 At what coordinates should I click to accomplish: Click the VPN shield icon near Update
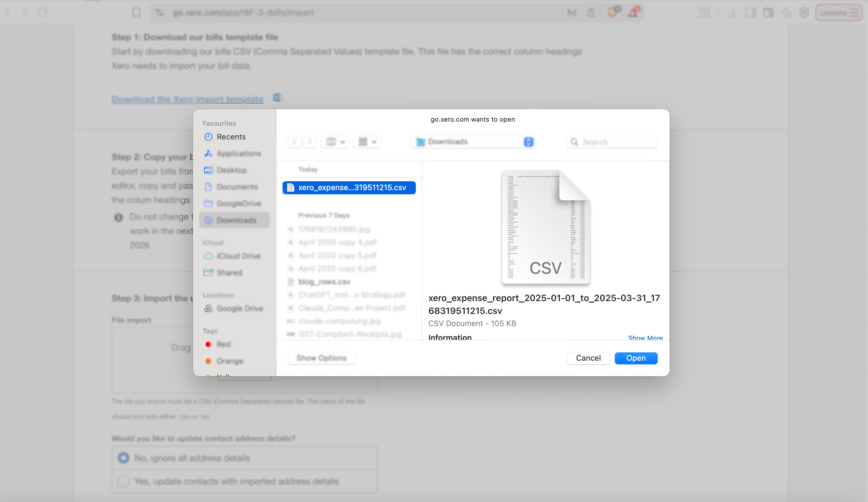(804, 13)
